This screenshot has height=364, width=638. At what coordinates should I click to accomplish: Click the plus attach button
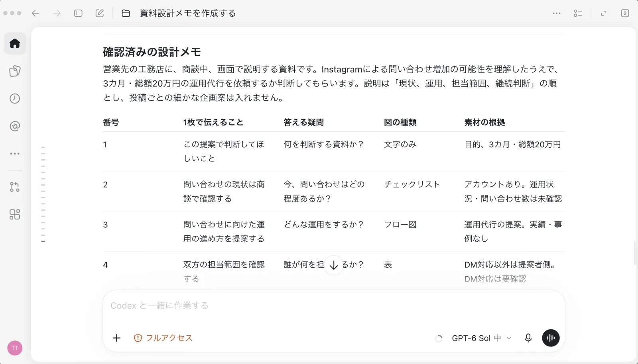coord(116,338)
